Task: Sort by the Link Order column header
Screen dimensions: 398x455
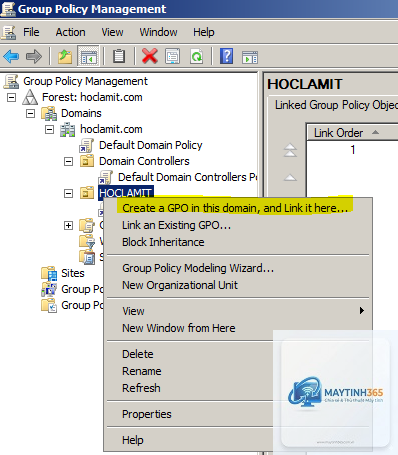Action: point(352,133)
